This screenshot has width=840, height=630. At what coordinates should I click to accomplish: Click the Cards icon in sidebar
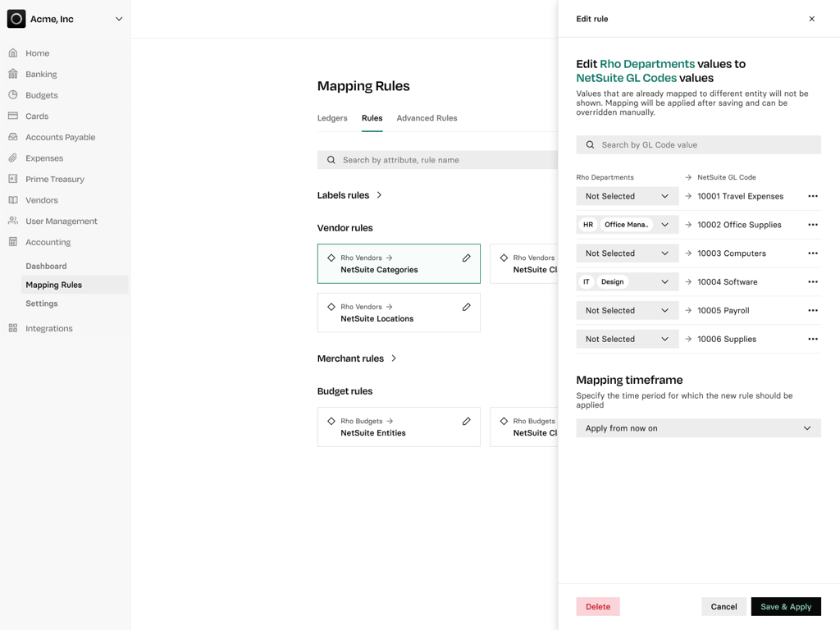(13, 116)
